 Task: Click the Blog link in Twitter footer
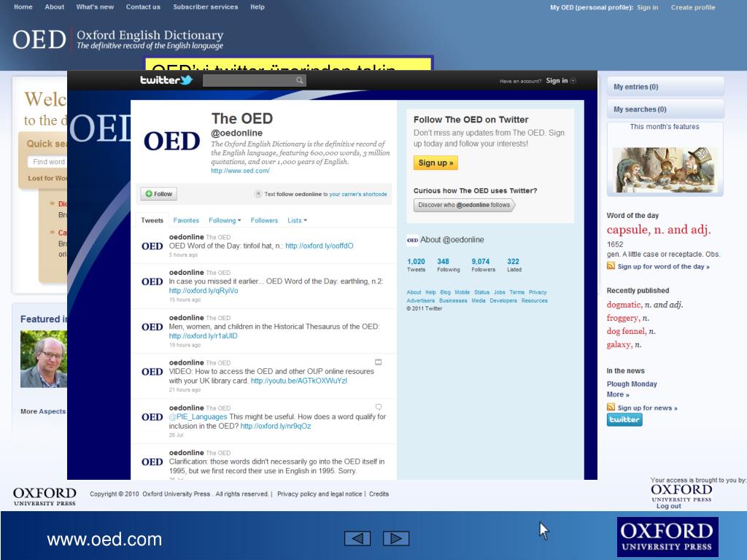(x=446, y=292)
